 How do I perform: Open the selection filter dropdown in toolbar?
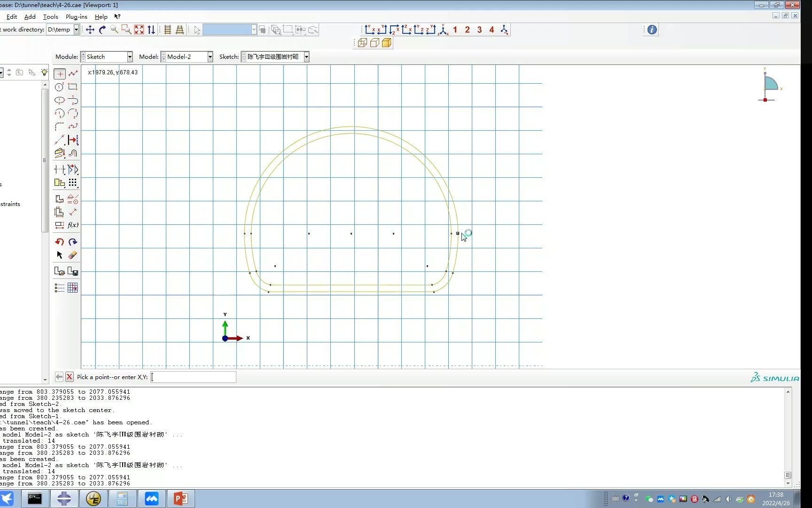tap(254, 30)
